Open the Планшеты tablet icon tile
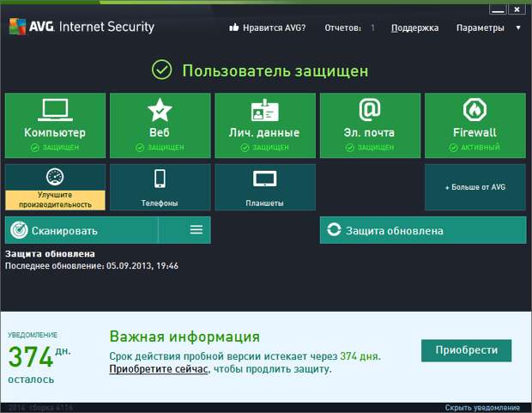 tap(264, 187)
